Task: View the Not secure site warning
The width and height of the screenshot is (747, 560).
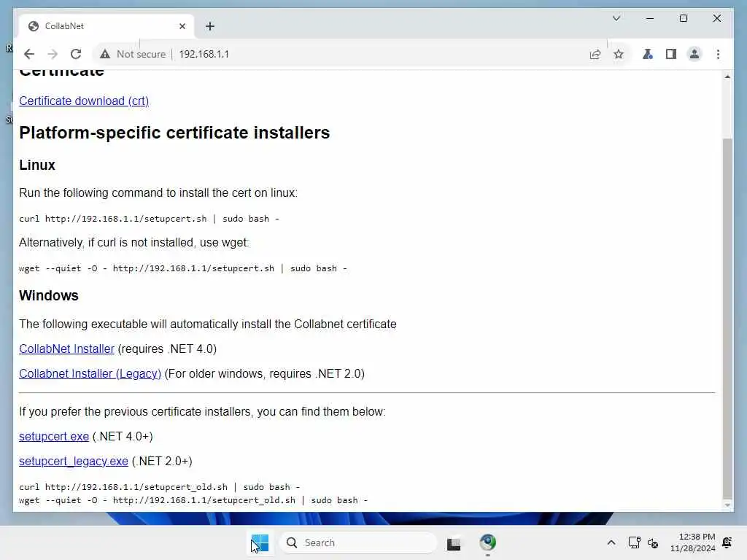Action: click(133, 54)
